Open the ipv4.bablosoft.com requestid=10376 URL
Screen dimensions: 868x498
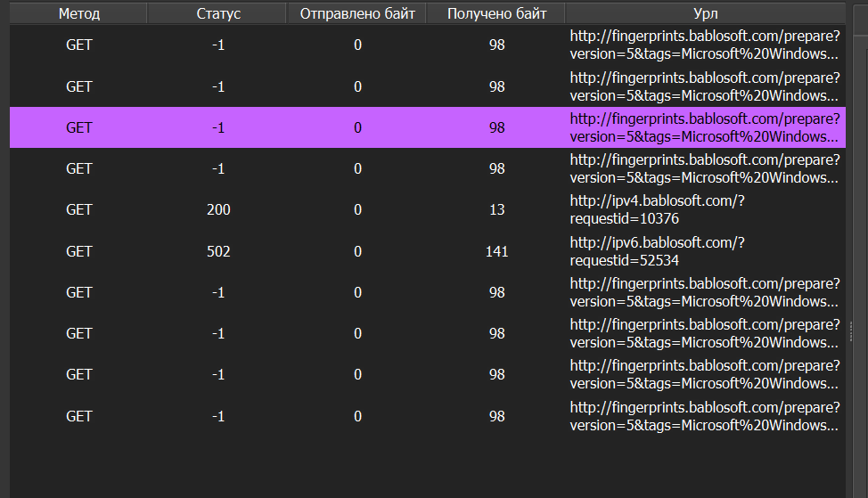click(657, 209)
